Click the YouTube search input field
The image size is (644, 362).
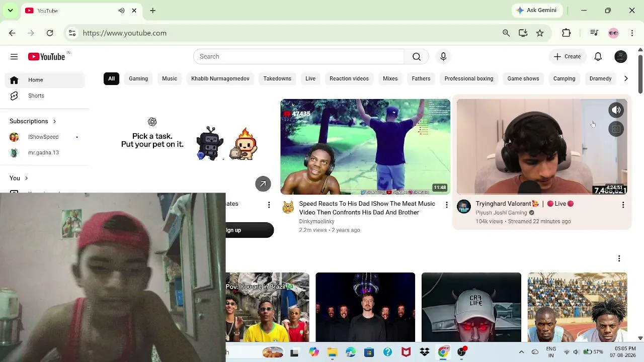(x=299, y=57)
